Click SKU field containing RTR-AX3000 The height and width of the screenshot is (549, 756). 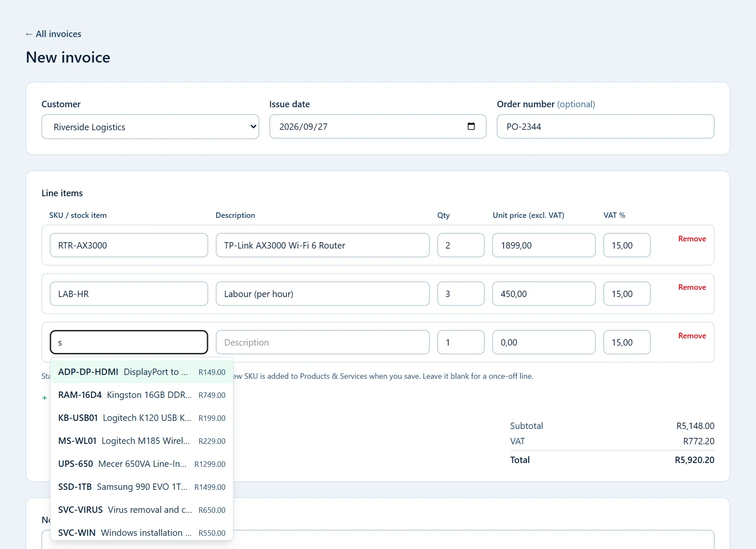129,245
